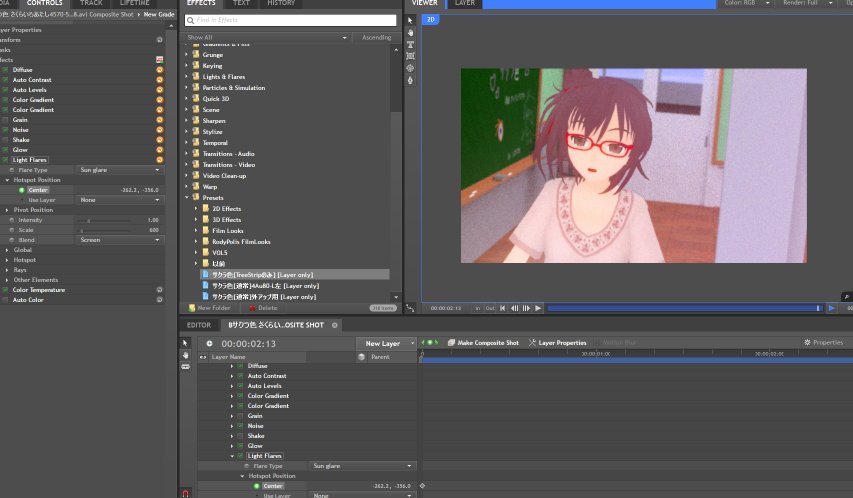Click the Diffuse effect preset icon
Image resolution: width=853 pixels, height=498 pixels.
point(159,70)
